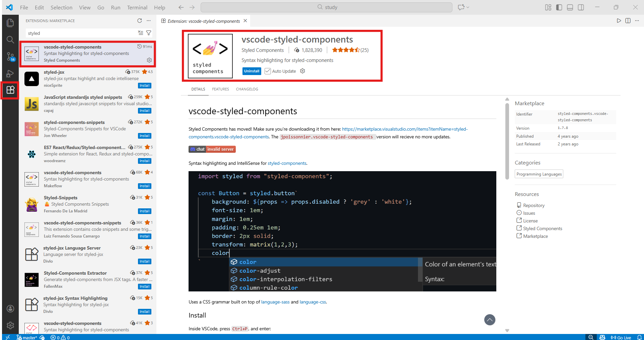Select the Styled-Components Extractor extension row
This screenshot has width=644, height=340.
[x=88, y=280]
